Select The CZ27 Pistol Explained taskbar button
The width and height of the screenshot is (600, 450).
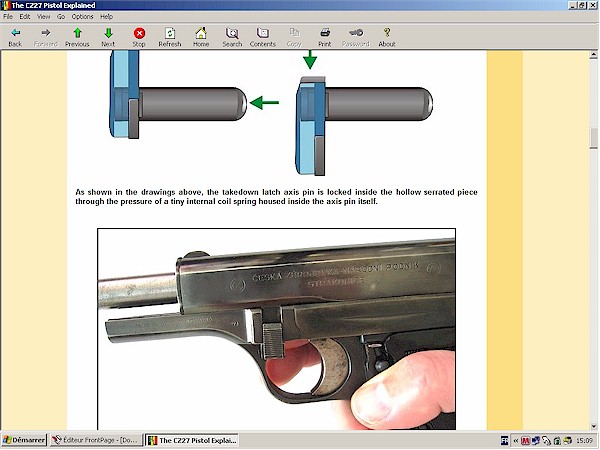[192, 440]
